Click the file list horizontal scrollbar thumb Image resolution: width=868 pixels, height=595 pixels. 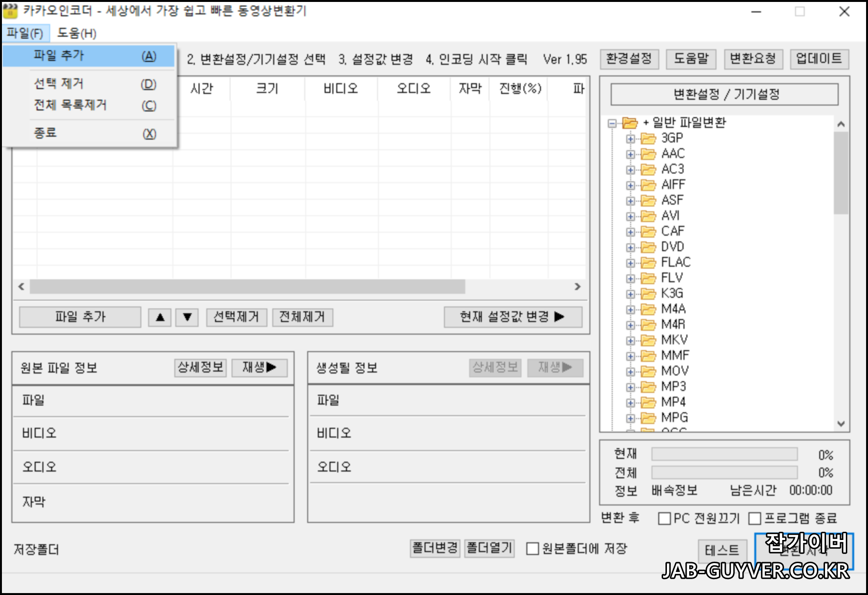click(x=247, y=287)
